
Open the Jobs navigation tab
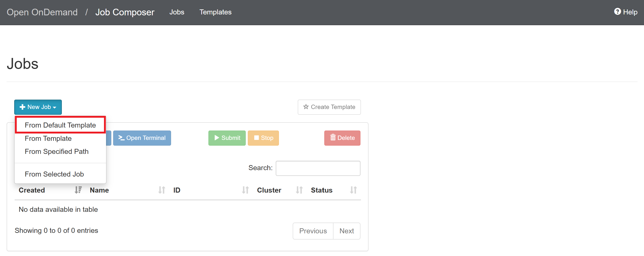(x=177, y=12)
